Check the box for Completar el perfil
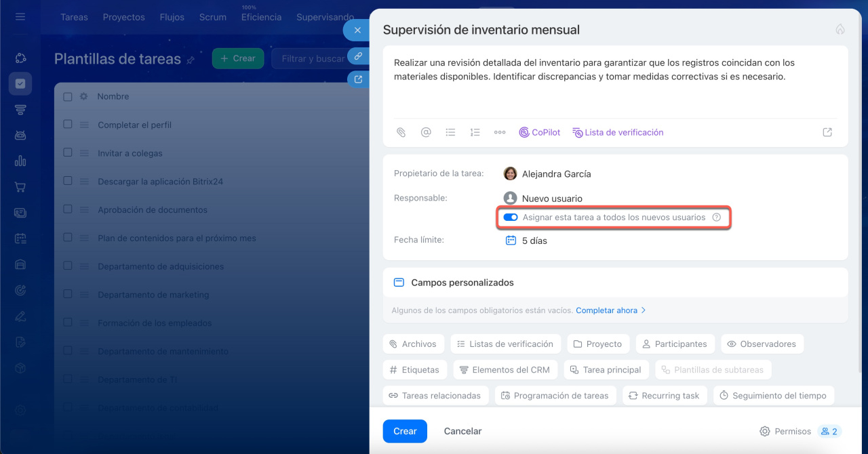Image resolution: width=868 pixels, height=454 pixels. (x=68, y=125)
